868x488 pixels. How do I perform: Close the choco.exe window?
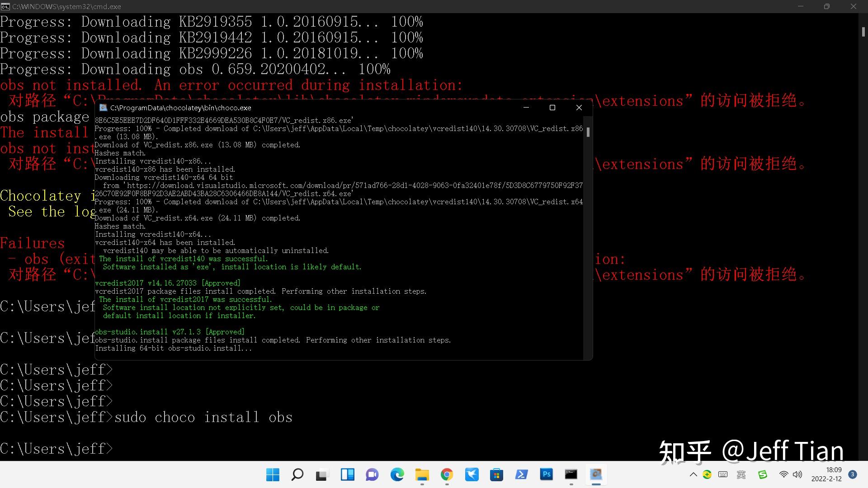click(x=579, y=108)
